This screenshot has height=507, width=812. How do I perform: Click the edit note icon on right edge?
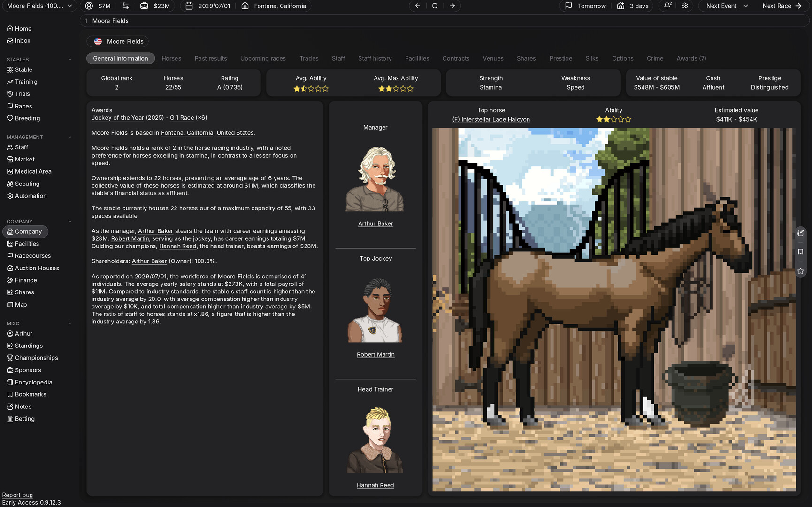pos(801,233)
